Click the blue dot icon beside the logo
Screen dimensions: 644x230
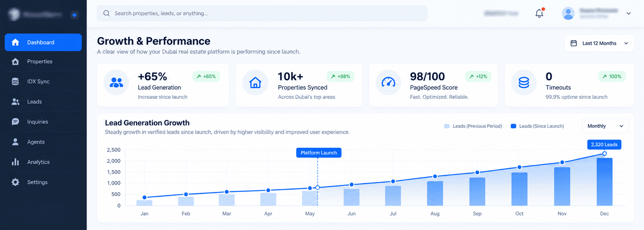tap(74, 15)
